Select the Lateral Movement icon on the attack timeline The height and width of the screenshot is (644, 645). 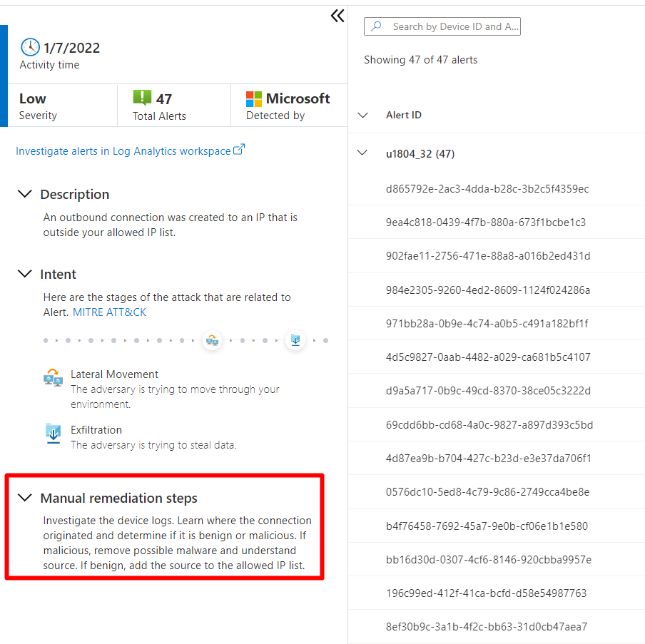(212, 340)
